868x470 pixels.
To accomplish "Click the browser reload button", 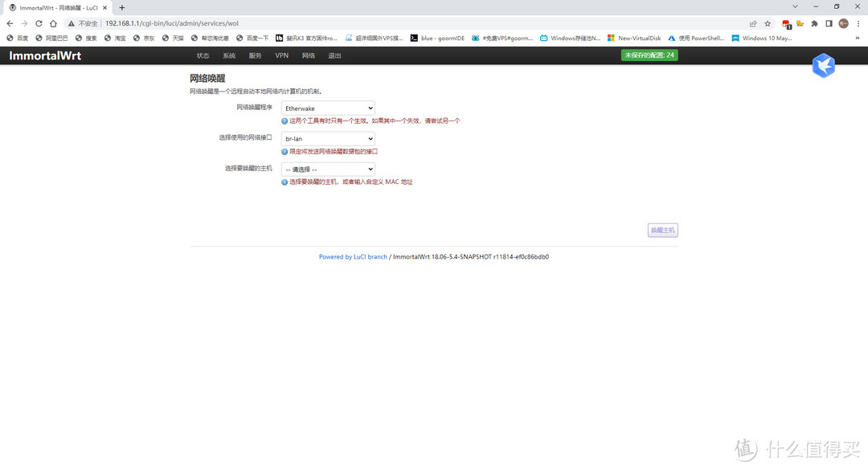I will (x=39, y=23).
